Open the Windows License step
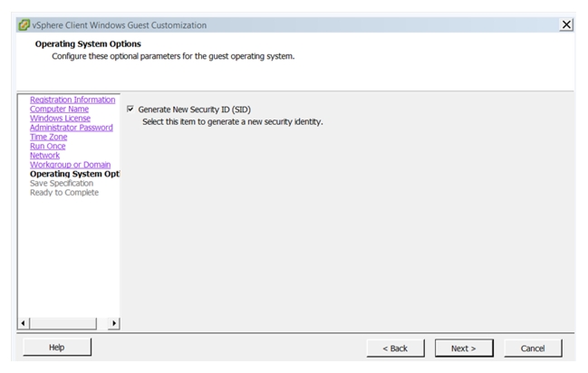 (60, 118)
